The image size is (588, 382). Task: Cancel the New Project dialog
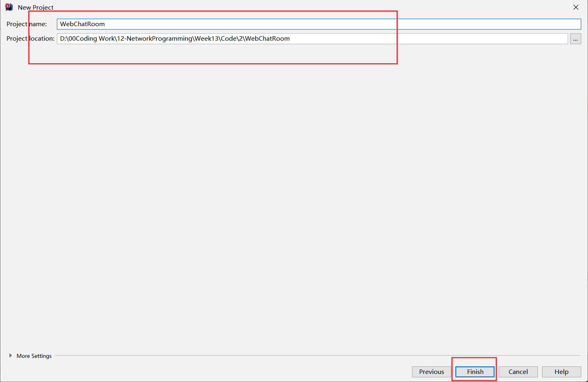click(x=518, y=372)
